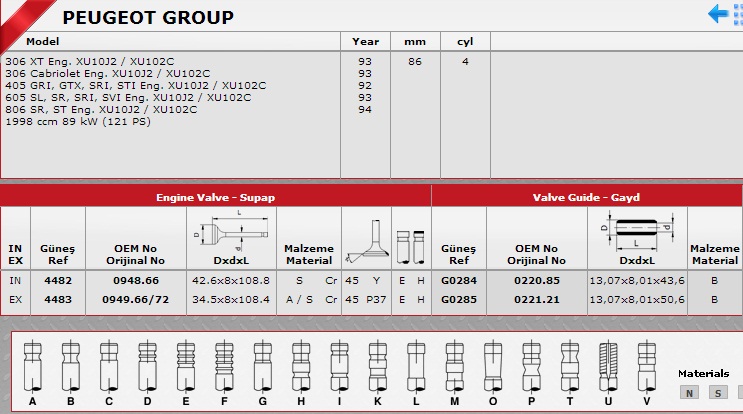Select valve stem tip type P icon
The width and height of the screenshot is (743, 414).
[531, 366]
